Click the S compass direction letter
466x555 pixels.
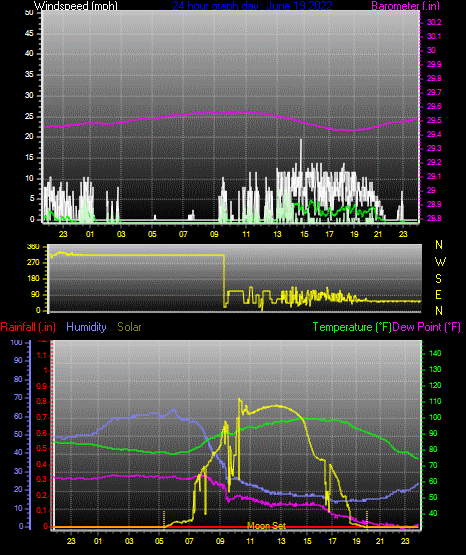coord(438,279)
